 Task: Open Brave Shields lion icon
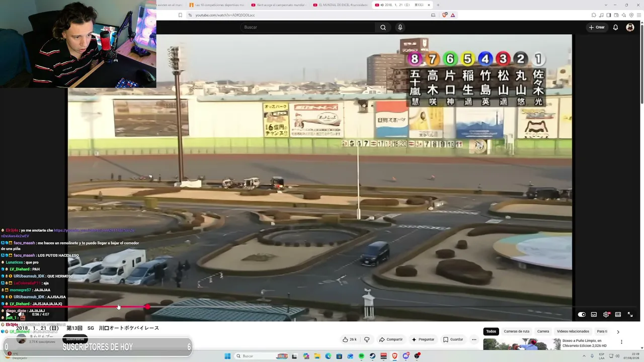444,15
